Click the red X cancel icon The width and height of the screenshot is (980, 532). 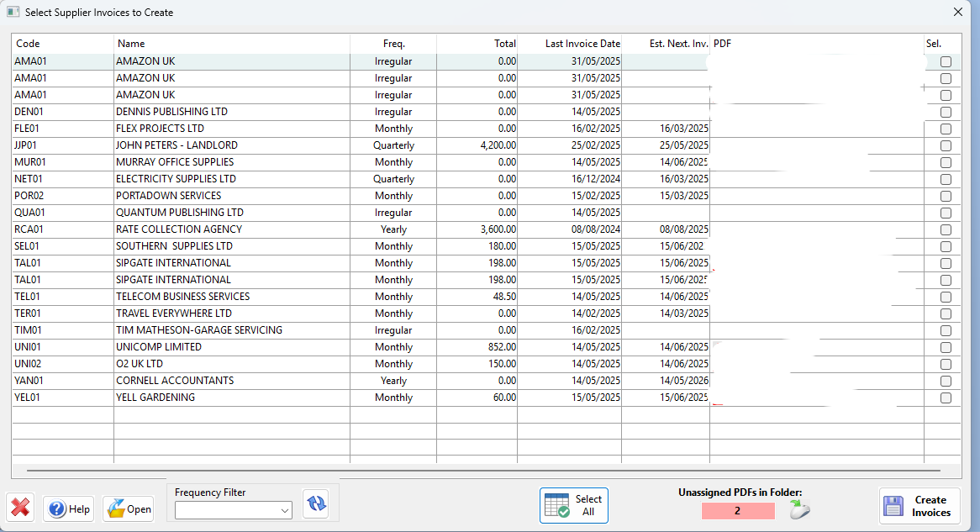click(x=20, y=508)
